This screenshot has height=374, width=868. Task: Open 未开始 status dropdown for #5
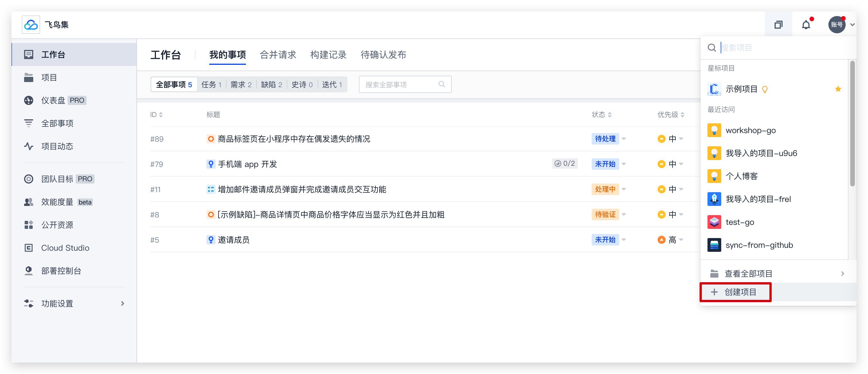coord(609,240)
